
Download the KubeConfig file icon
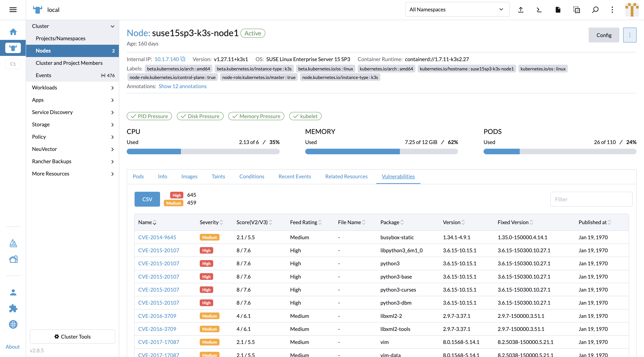point(558,10)
